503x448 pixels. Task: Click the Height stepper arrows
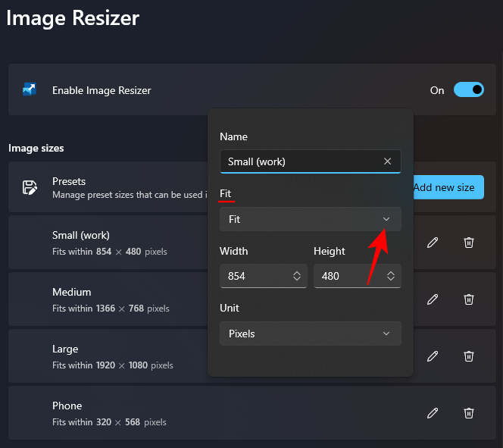[x=391, y=277]
